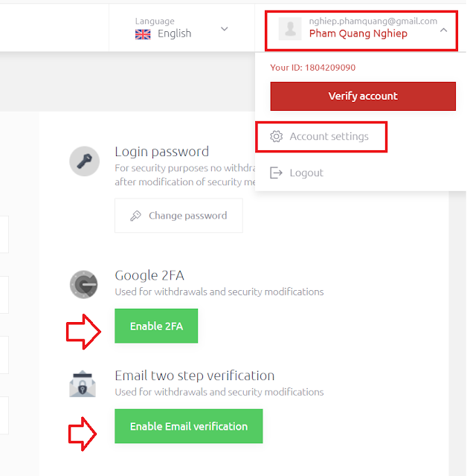Click the logout arrow icon
Image resolution: width=470 pixels, height=476 pixels.
276,173
